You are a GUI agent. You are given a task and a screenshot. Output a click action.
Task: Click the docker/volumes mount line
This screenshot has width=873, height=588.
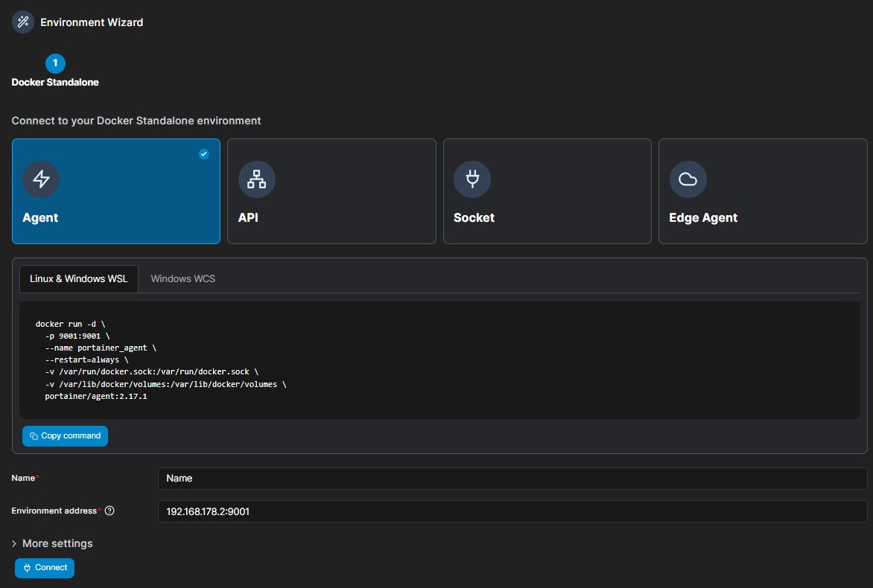pos(166,384)
